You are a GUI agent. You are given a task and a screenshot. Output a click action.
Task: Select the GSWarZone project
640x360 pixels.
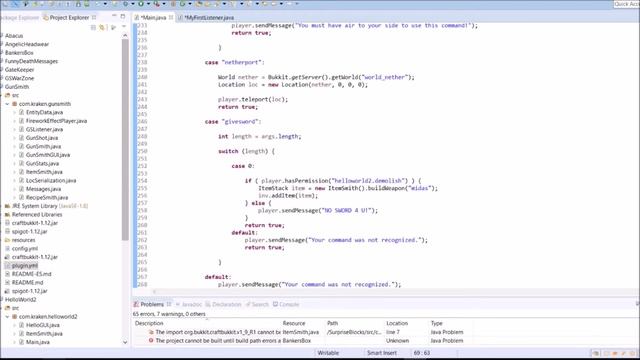pos(20,78)
